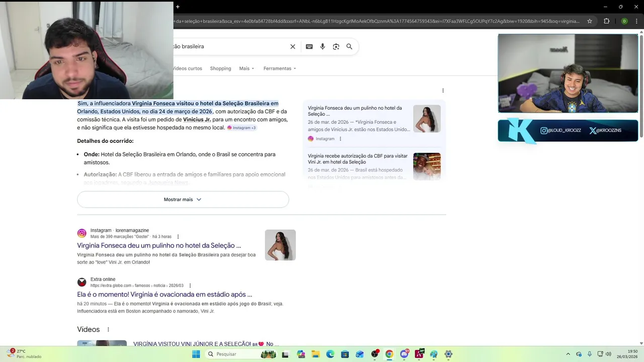Open Task View on the taskbar
Screen dimensions: 644x362
pyautogui.click(x=285, y=354)
